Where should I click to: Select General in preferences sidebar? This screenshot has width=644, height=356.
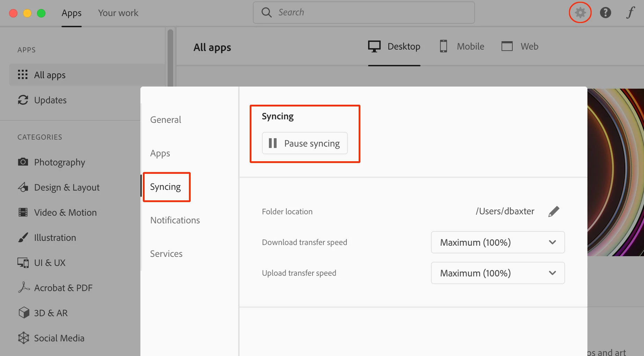166,120
